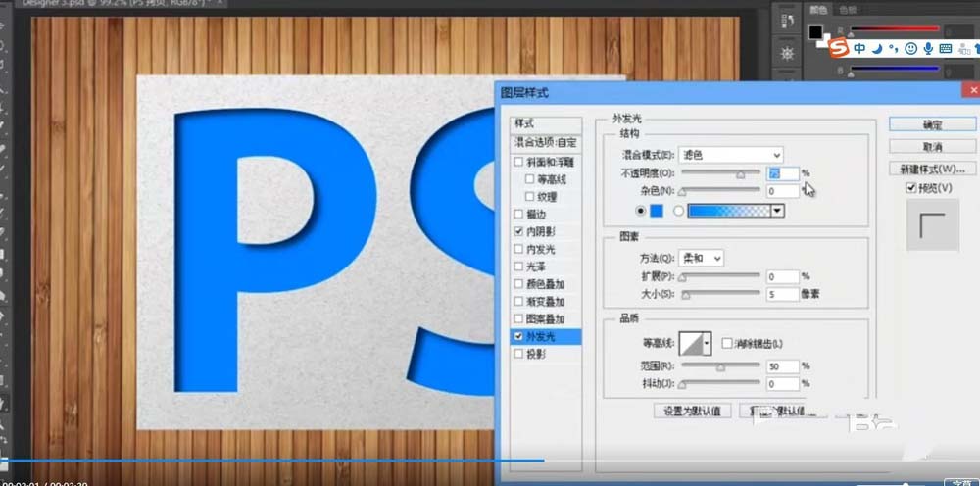Enable the 投影 drop shadow checkbox
The width and height of the screenshot is (980, 486).
click(518, 354)
